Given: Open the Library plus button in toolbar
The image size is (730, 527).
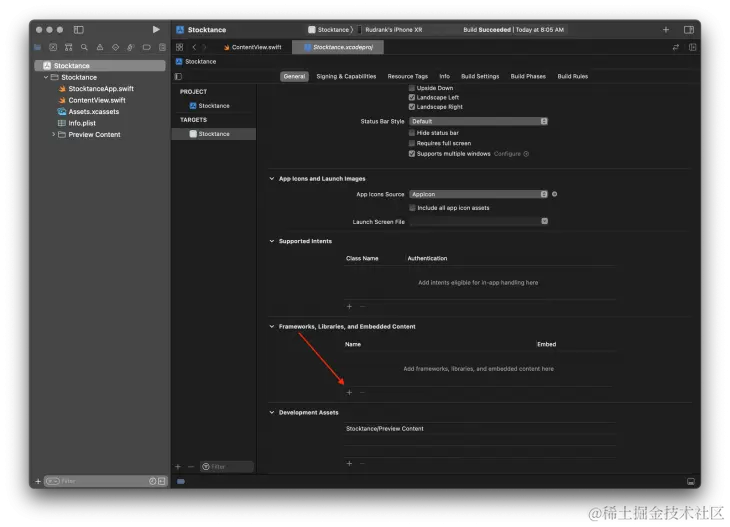Looking at the screenshot, I should tap(666, 30).
